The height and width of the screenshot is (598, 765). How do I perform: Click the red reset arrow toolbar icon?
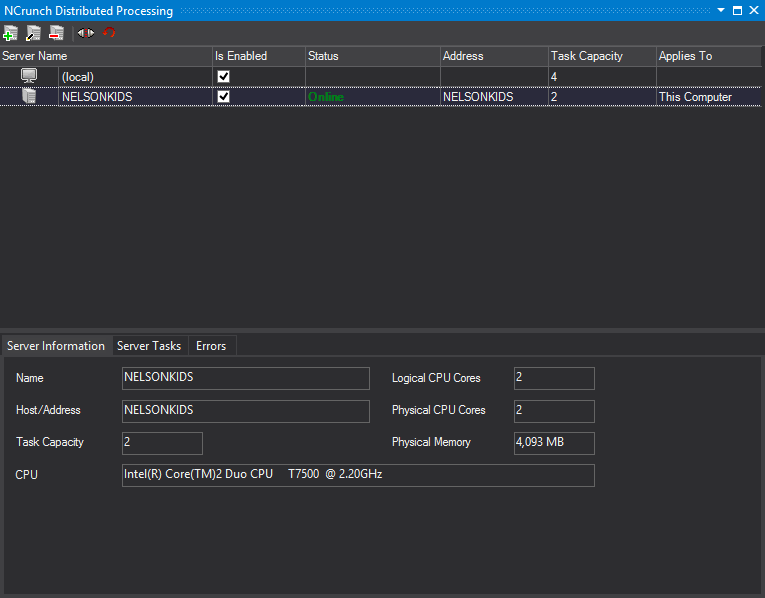pyautogui.click(x=109, y=33)
